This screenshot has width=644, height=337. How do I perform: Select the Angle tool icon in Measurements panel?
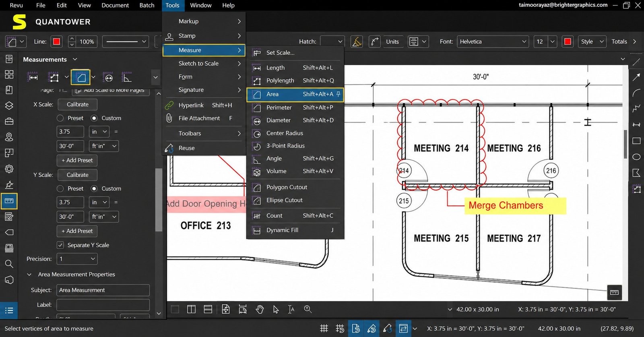pos(127,77)
